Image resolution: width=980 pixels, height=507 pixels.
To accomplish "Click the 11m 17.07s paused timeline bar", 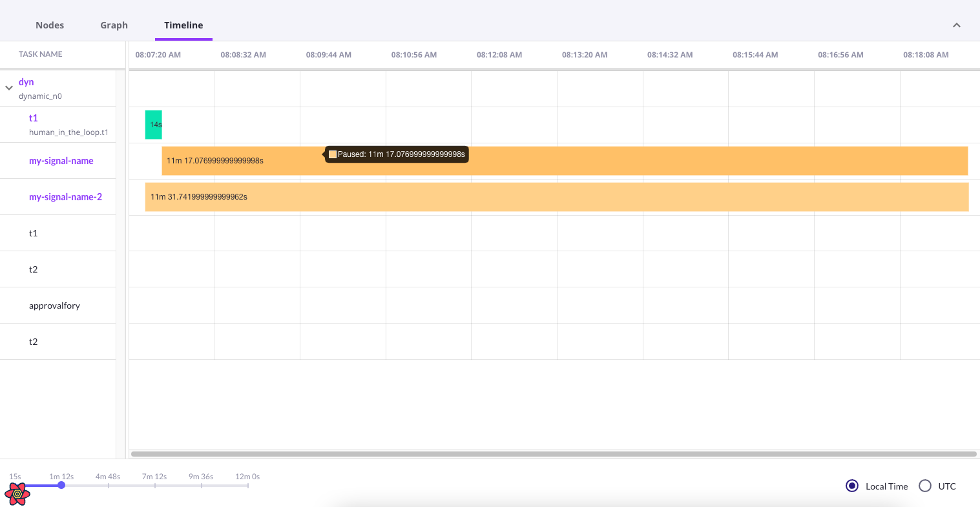I will pos(565,161).
